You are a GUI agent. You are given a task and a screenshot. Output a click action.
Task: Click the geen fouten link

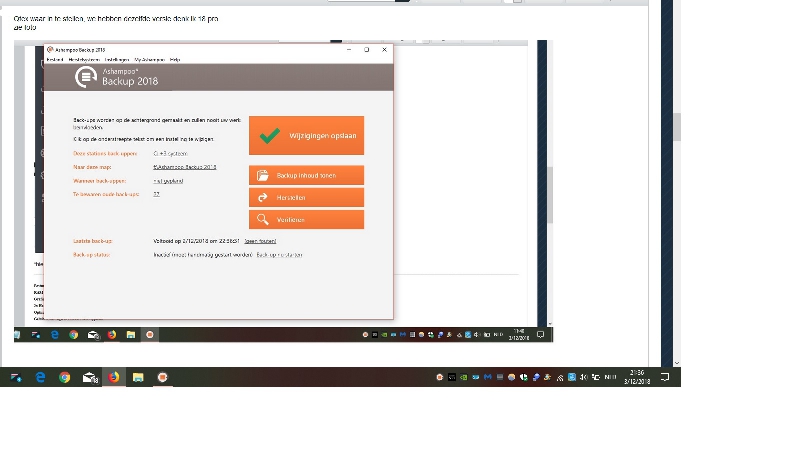[260, 241]
